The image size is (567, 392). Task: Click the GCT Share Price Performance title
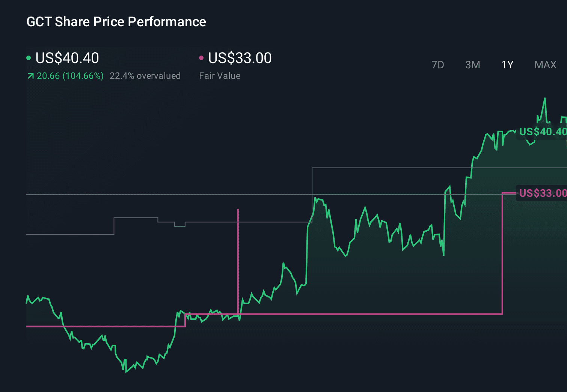[x=116, y=22]
